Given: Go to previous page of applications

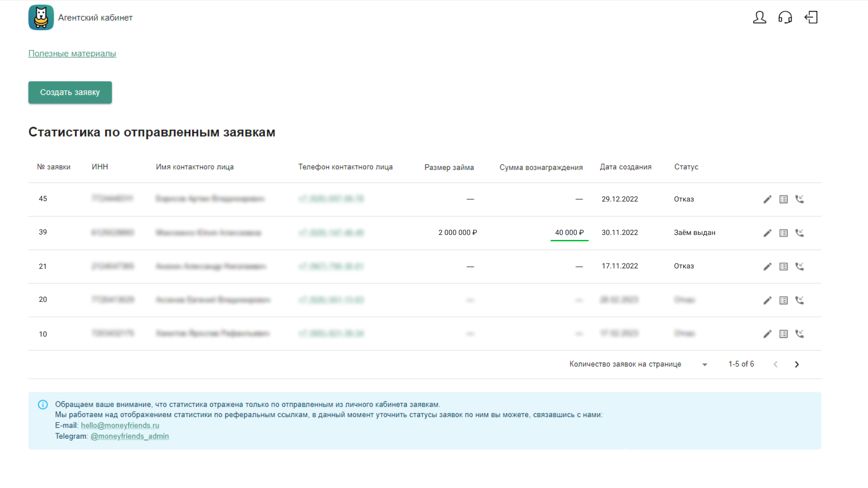Looking at the screenshot, I should point(775,365).
